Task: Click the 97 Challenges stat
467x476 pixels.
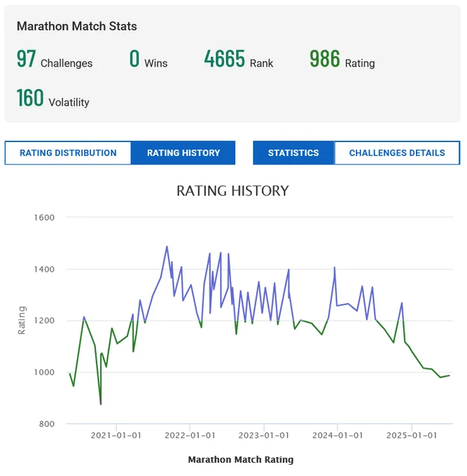Action: click(55, 59)
